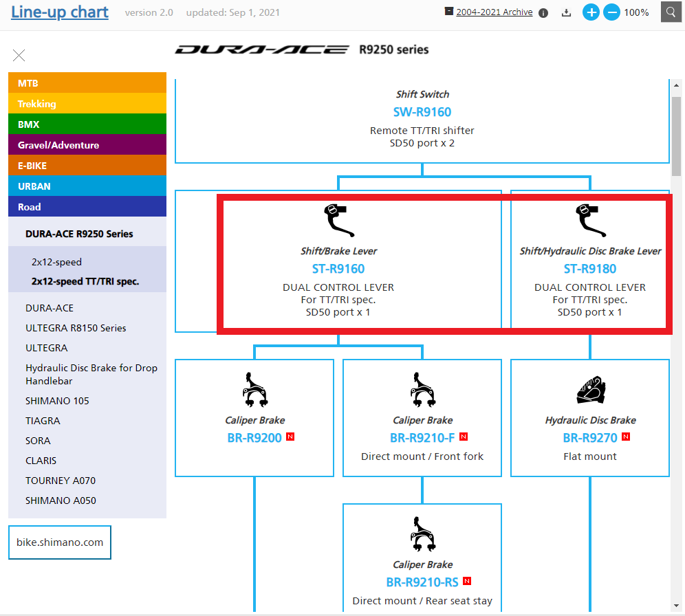Click 'Remote TT/TRI shifter' description text

[422, 131]
